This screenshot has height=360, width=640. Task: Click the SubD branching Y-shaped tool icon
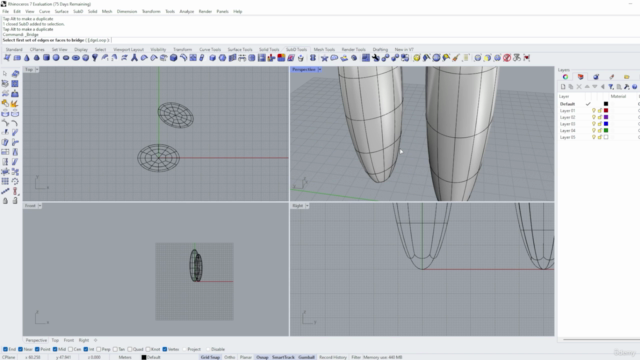point(134,58)
